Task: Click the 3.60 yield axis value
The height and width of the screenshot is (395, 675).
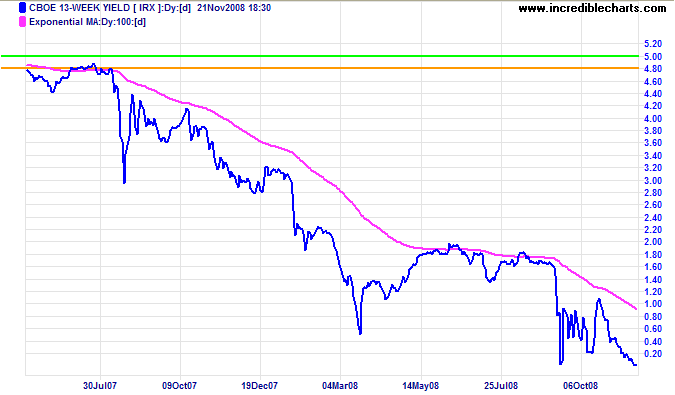Action: (653, 143)
